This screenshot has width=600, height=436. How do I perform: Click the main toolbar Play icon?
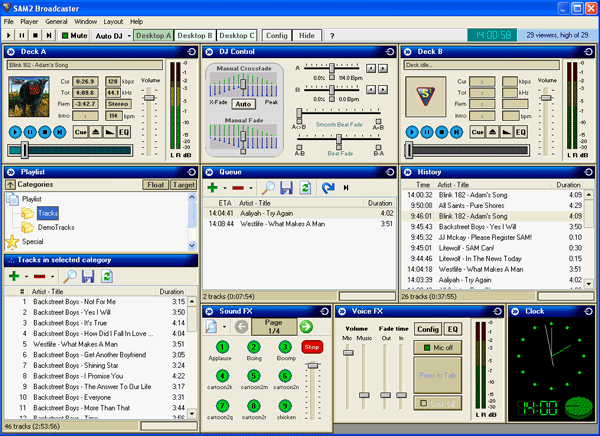click(x=8, y=36)
